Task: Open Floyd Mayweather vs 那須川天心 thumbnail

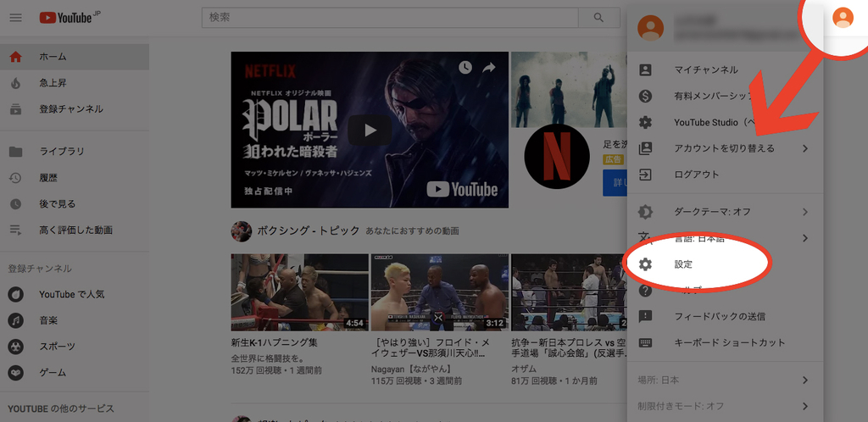Action: click(x=439, y=292)
